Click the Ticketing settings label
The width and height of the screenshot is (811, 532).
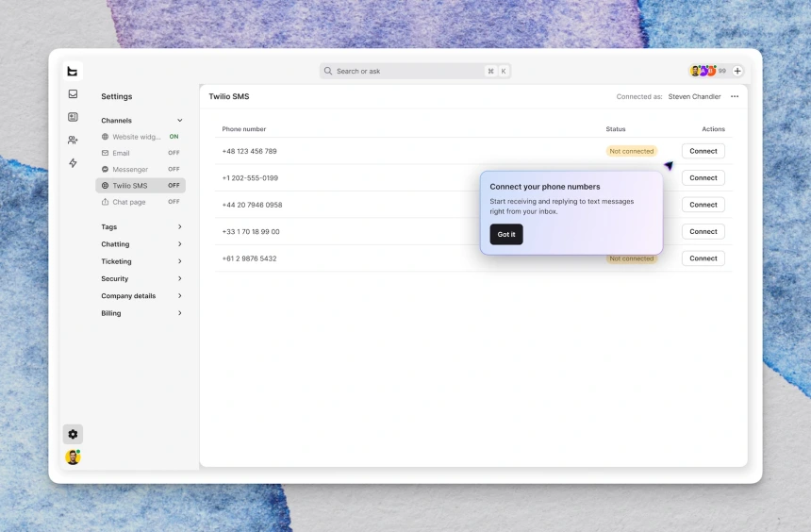click(116, 261)
